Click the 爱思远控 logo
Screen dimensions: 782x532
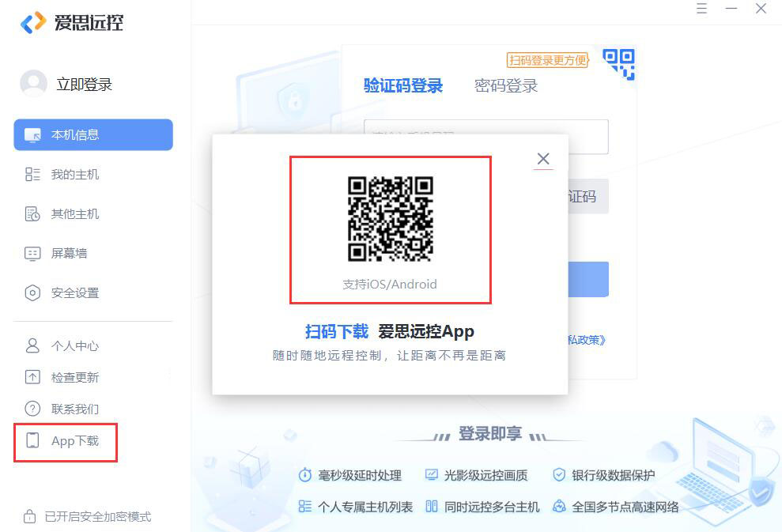pyautogui.click(x=72, y=22)
